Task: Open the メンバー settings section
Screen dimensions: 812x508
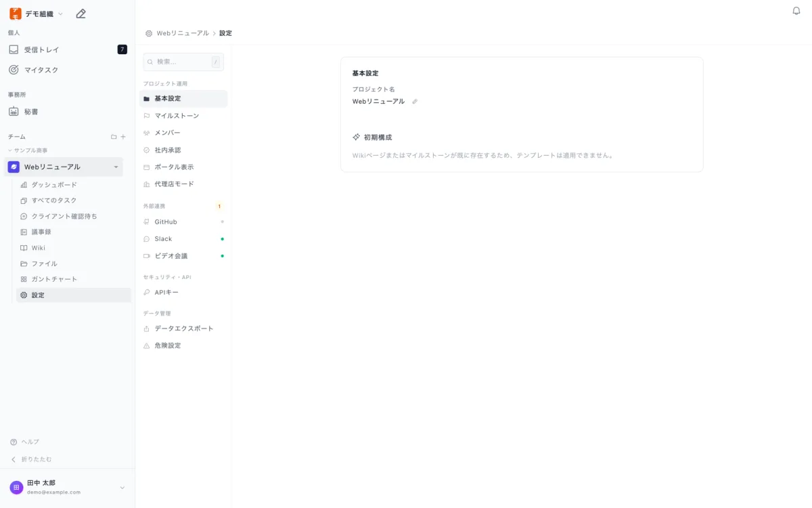Action: (x=183, y=133)
